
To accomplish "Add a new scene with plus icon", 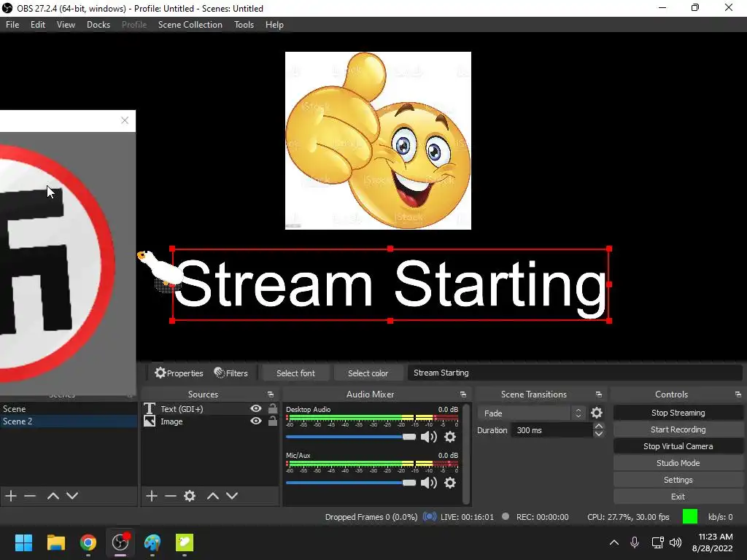I will pyautogui.click(x=11, y=496).
